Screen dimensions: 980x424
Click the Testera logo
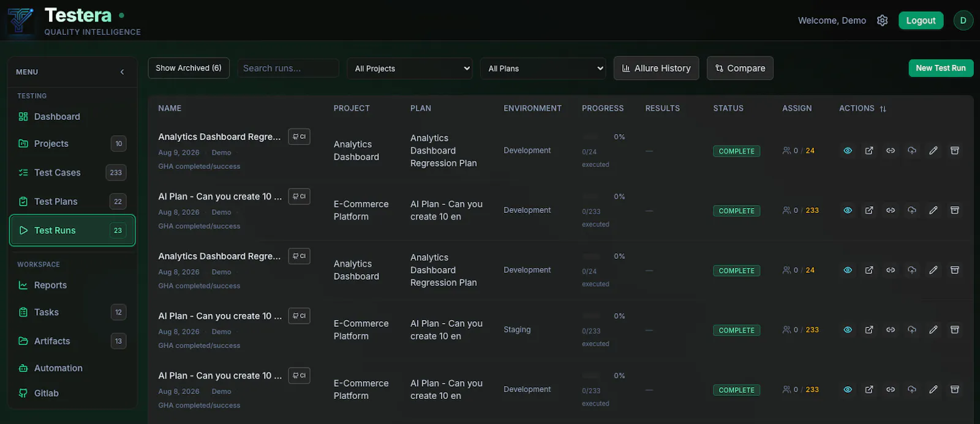pos(21,20)
